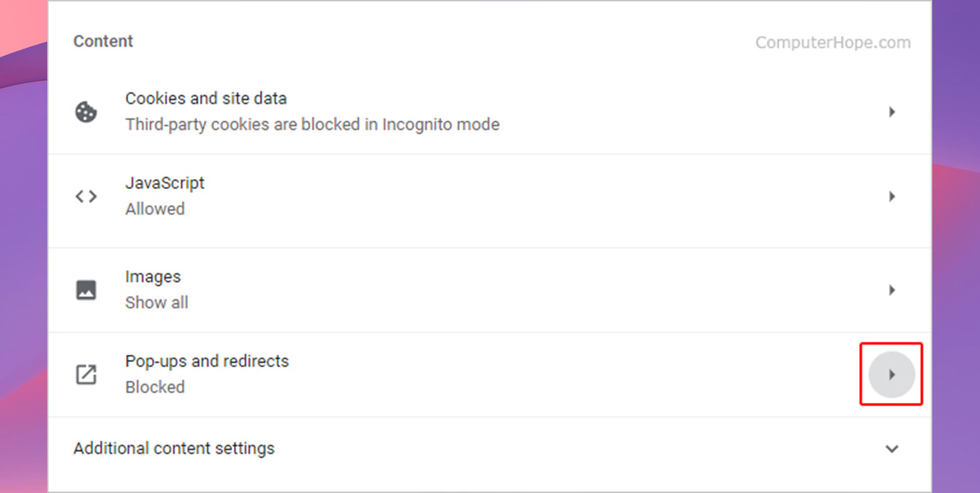Click the highlighted arrow for Pop-ups and redirects
980x493 pixels.
[x=891, y=374]
